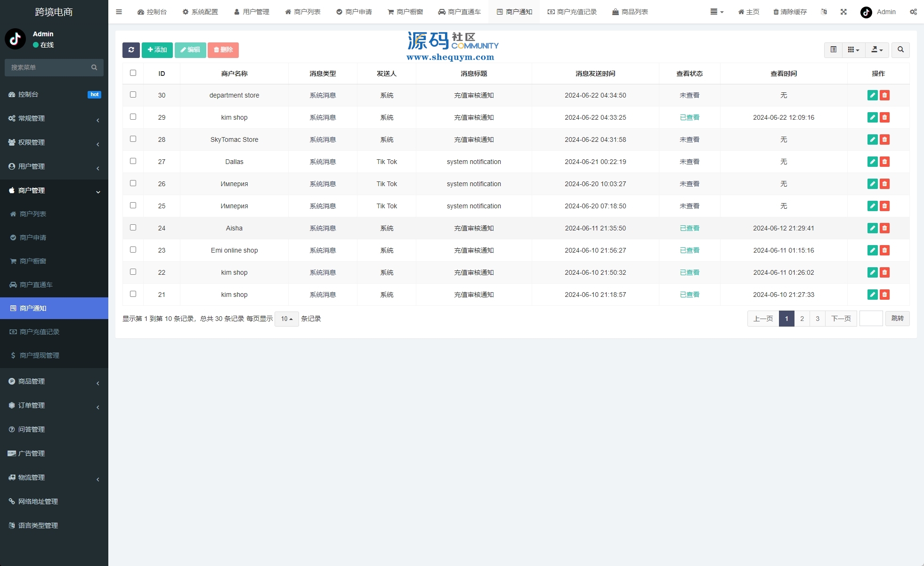Expand 常规管理 sidebar menu
Screen dimensions: 924x566
(54, 118)
